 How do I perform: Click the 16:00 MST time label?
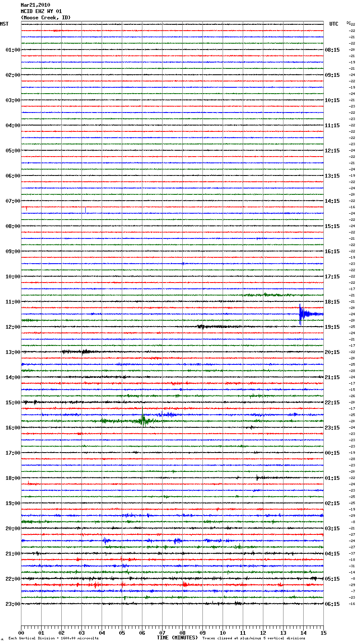(x=13, y=428)
